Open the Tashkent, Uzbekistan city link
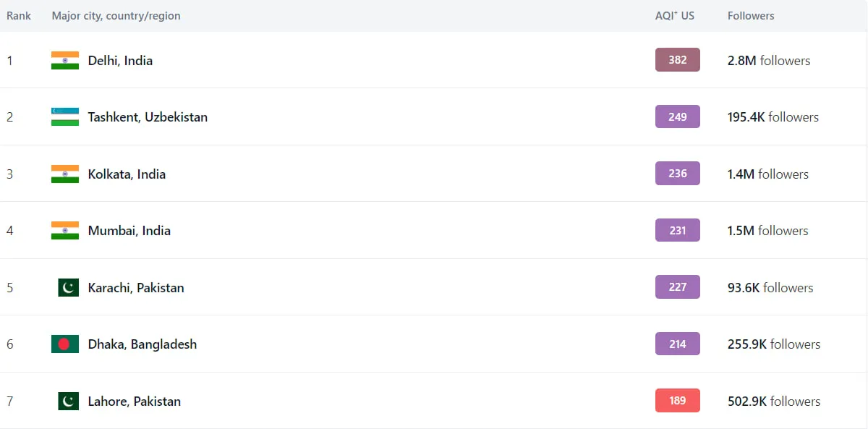The height and width of the screenshot is (429, 868). point(148,117)
